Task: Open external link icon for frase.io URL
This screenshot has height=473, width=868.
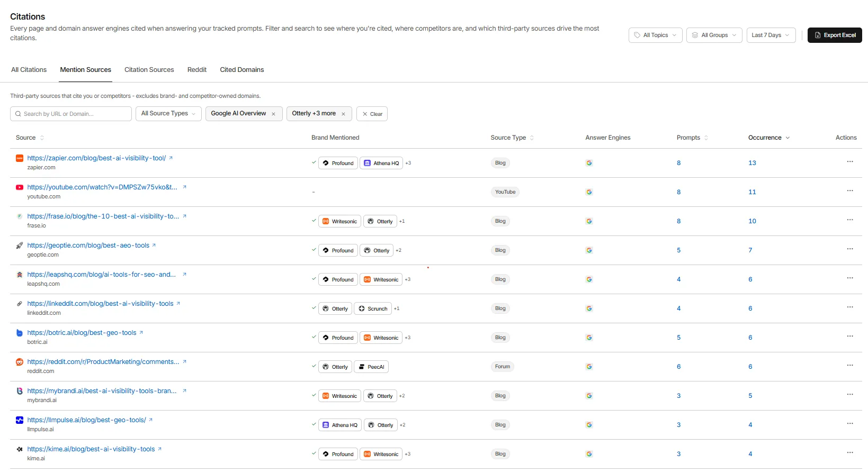Action: coord(184,216)
